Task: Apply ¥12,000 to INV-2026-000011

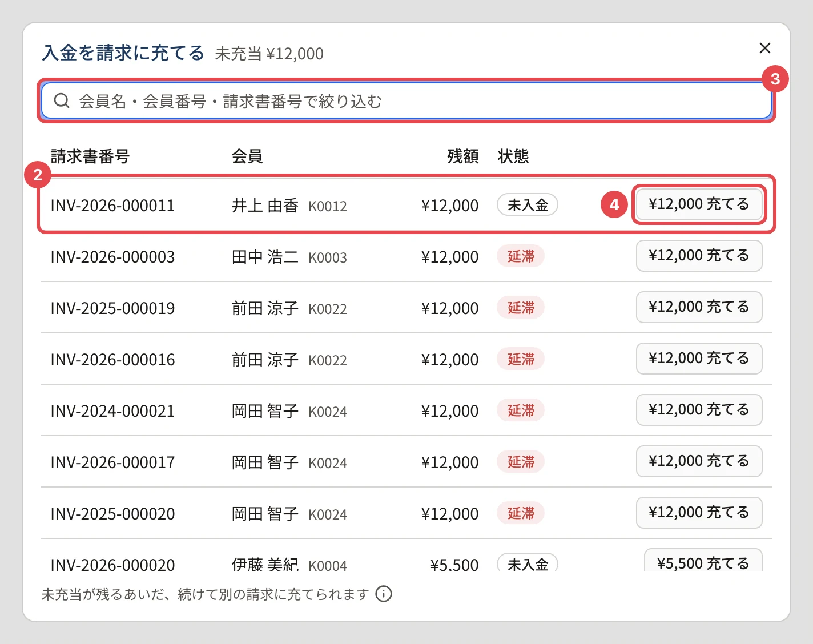Action: tap(699, 204)
